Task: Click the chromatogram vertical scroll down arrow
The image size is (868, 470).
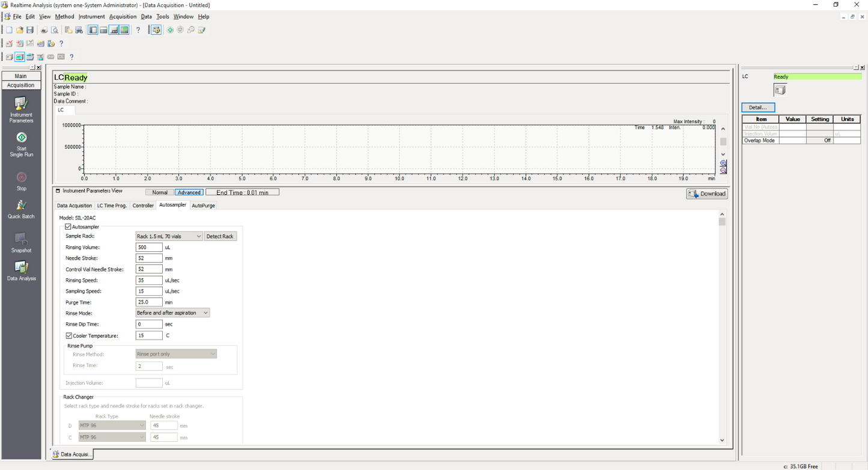Action: (723, 154)
